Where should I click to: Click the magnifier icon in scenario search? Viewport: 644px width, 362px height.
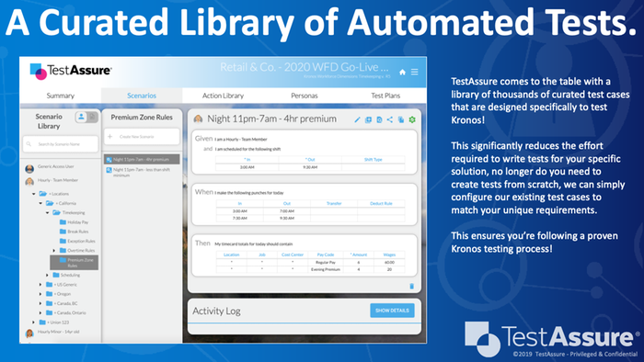(x=29, y=144)
